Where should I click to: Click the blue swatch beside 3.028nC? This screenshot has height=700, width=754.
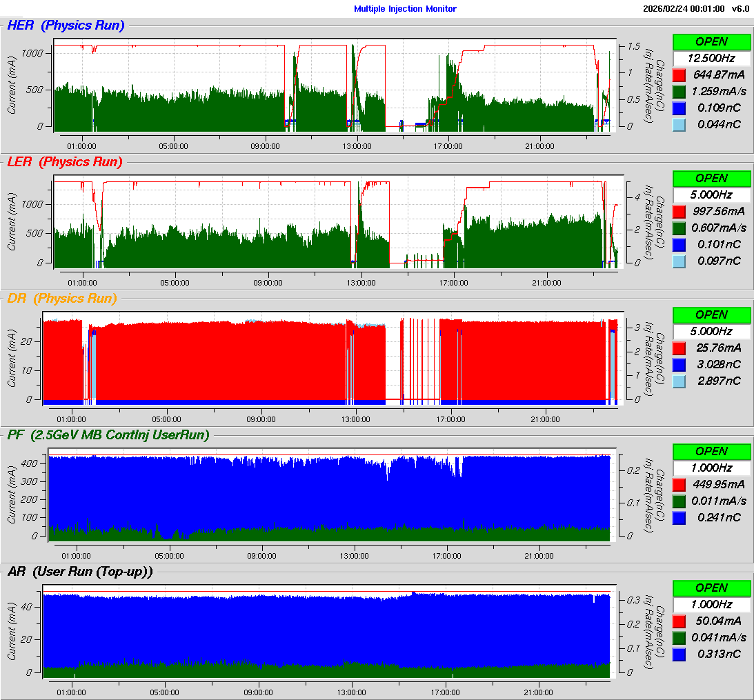coord(679,364)
